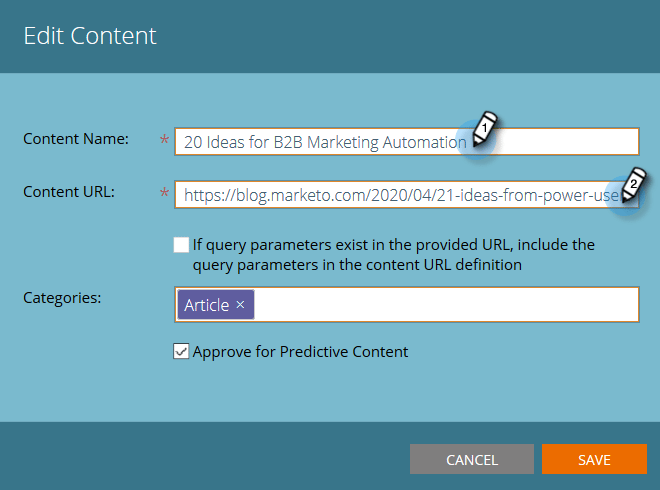
Task: Click the dialog footer left of Cancel
Action: tap(200, 460)
